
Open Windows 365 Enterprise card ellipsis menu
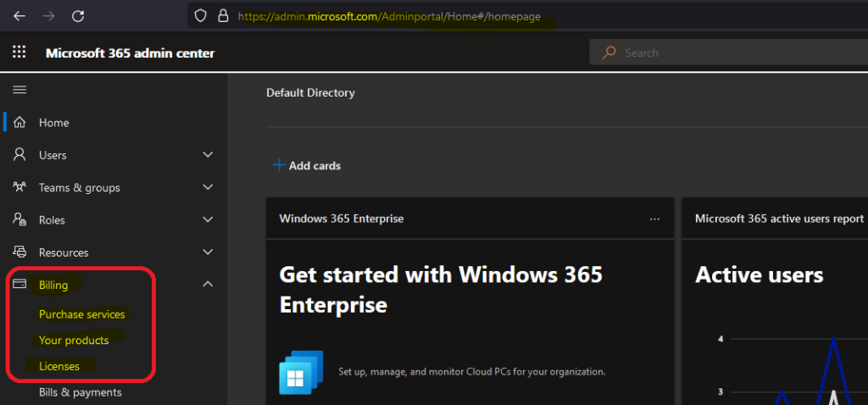click(x=655, y=219)
